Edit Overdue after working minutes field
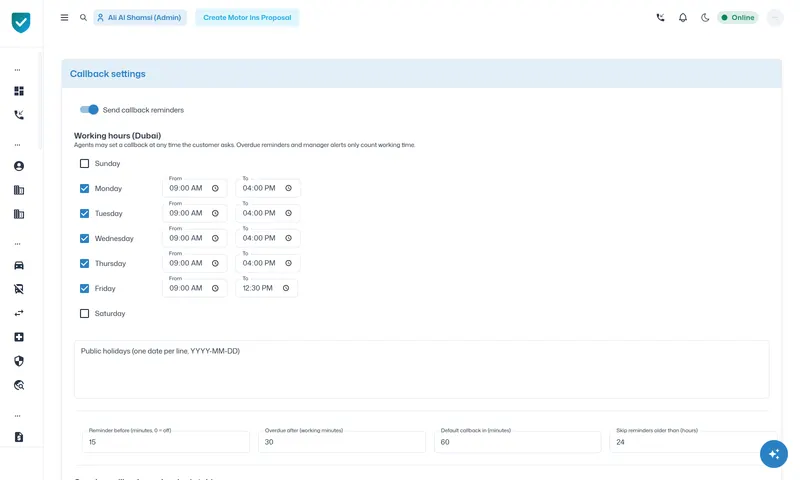 pyautogui.click(x=342, y=442)
